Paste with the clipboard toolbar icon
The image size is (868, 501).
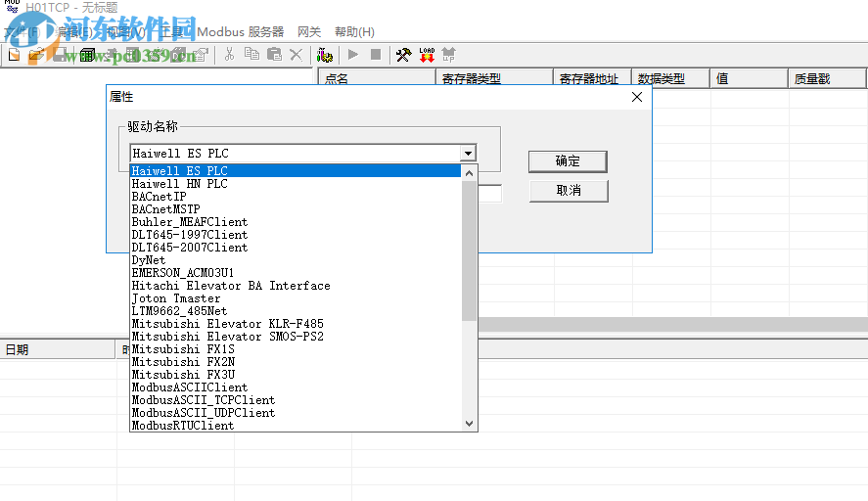coord(274,54)
